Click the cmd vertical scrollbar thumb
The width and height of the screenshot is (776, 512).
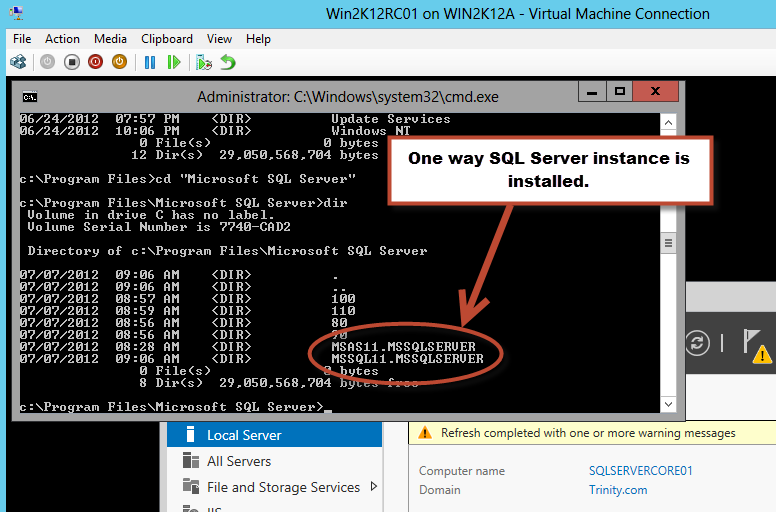point(668,243)
